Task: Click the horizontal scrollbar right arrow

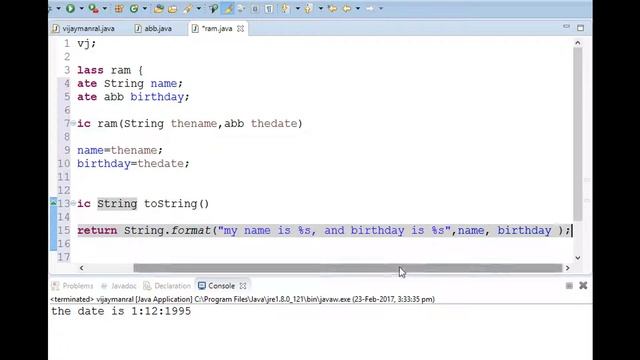Action: click(567, 268)
